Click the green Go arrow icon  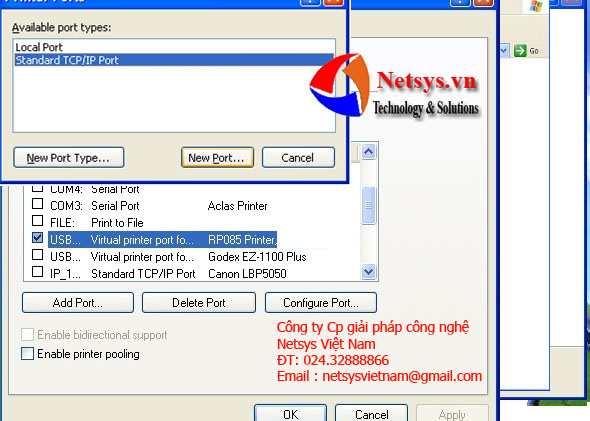pyautogui.click(x=520, y=50)
